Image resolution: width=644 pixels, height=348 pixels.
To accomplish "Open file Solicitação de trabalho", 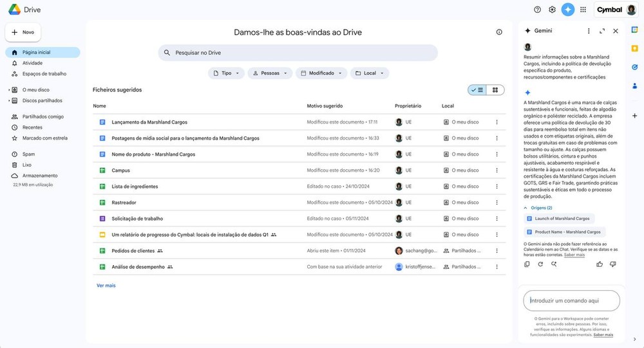I will [x=137, y=219].
